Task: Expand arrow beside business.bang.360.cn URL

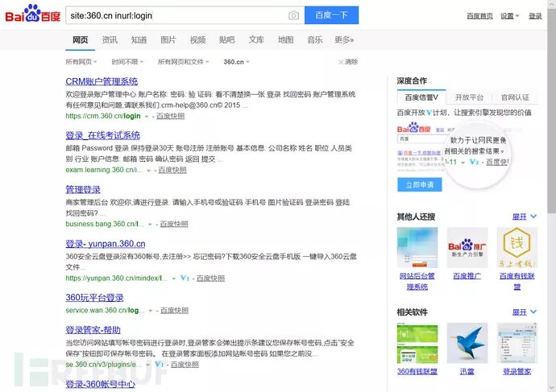Action: pos(150,225)
